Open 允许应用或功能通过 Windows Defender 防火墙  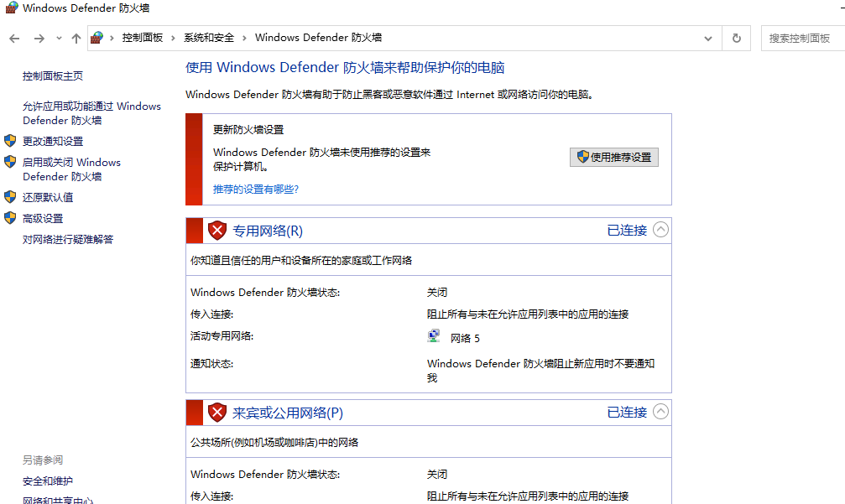91,113
